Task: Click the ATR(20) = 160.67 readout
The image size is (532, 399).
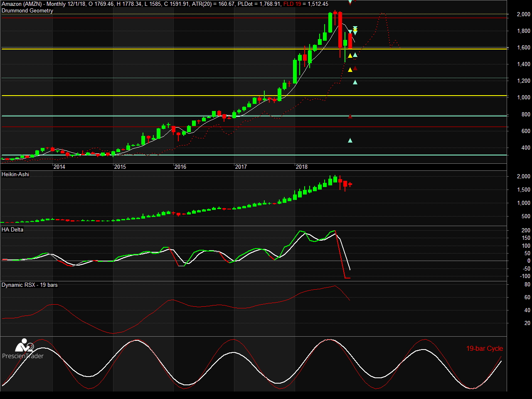Action: [213, 4]
